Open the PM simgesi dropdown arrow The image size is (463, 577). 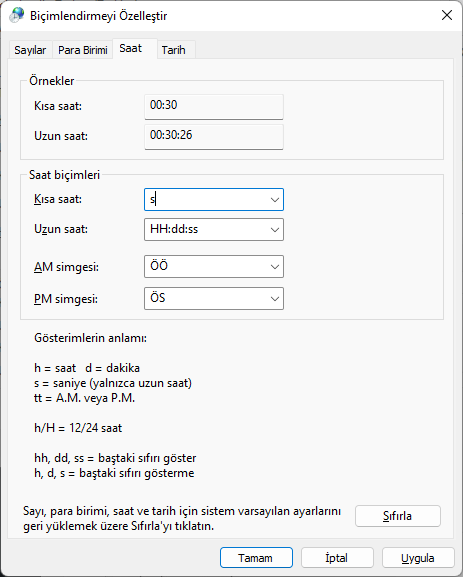point(275,299)
